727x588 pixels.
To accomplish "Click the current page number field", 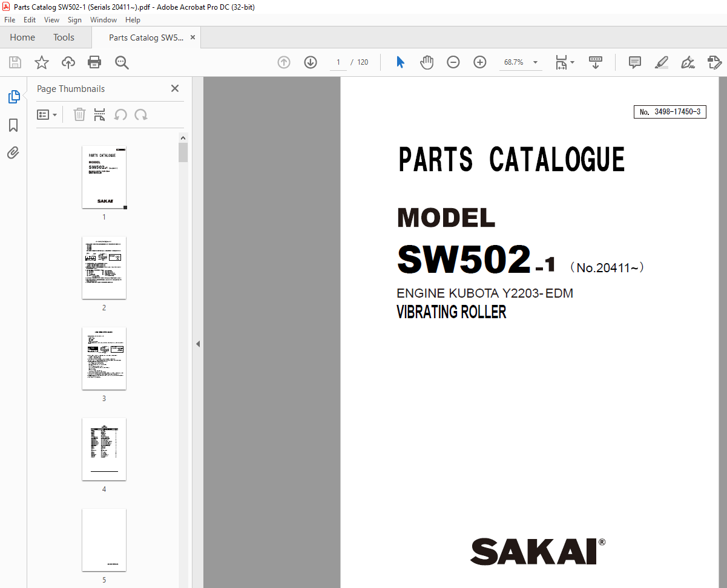I will tap(338, 62).
